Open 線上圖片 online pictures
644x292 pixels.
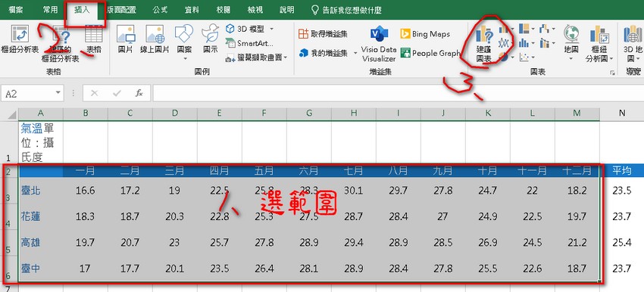click(x=155, y=40)
